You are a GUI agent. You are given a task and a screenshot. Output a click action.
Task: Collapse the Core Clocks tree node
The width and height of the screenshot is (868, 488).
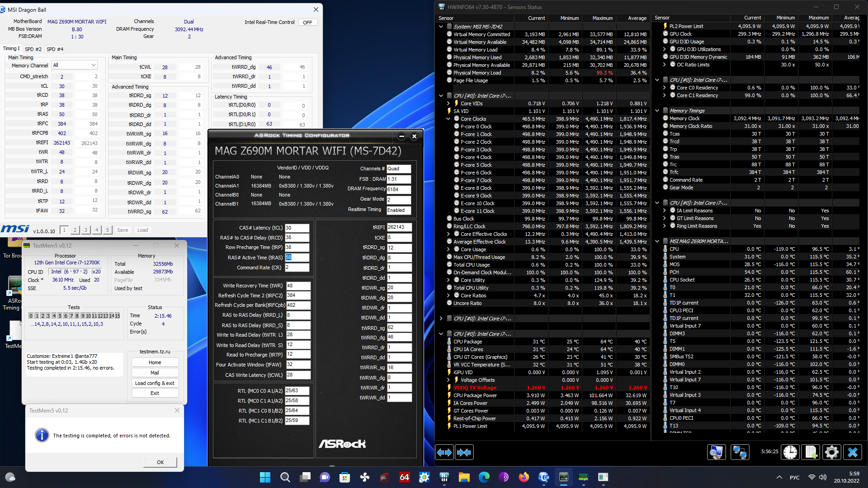tap(448, 119)
